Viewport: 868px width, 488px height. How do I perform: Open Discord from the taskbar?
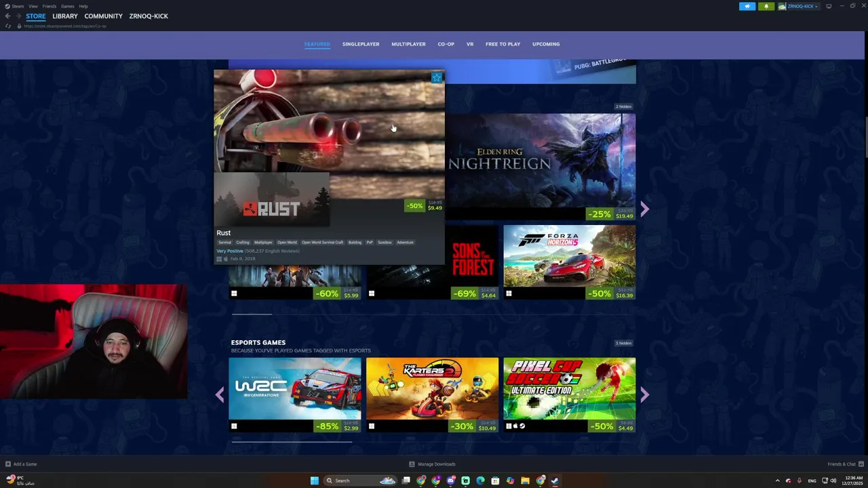coord(451,481)
